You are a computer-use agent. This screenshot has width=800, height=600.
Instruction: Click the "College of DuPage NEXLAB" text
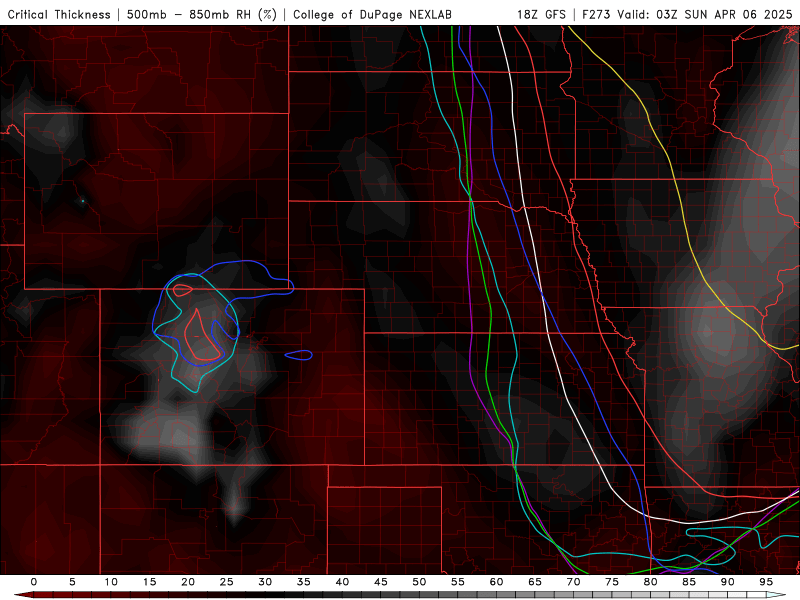(372, 15)
